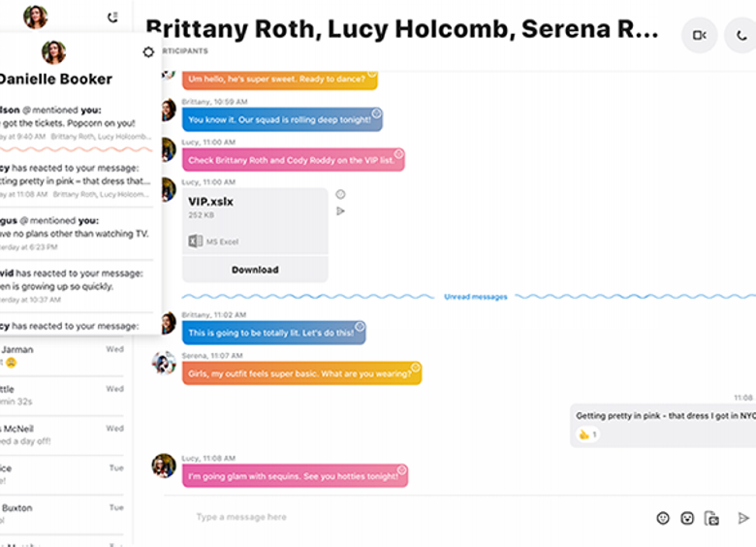Start an audio call with the group
This screenshot has height=547, width=756.
click(741, 36)
